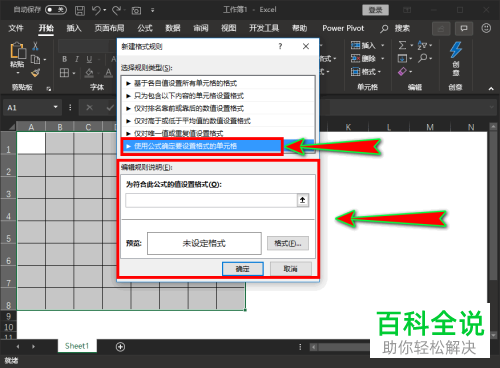The height and width of the screenshot is (368, 500).
Task: Open the Power Pivot tab
Action: coord(343,28)
